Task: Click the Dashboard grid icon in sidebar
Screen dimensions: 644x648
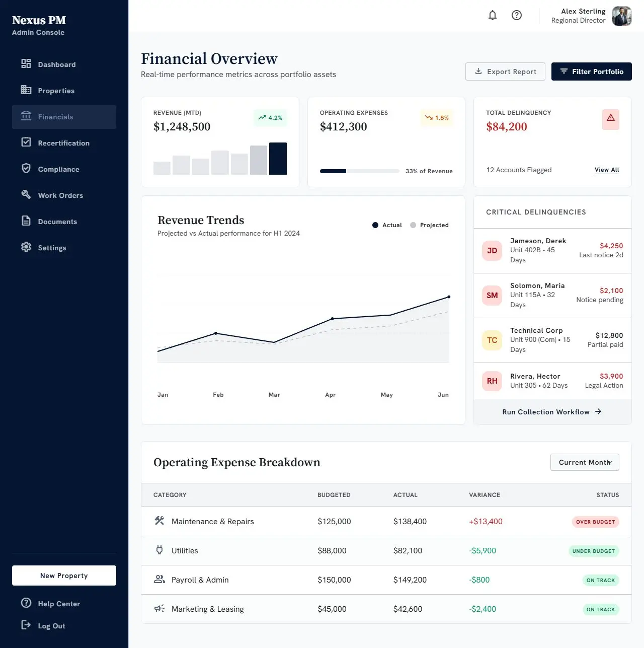Action: pos(26,63)
